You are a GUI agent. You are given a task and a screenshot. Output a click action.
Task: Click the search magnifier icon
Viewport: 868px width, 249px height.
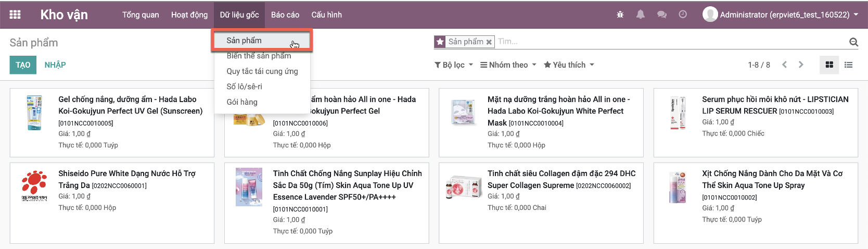point(853,42)
